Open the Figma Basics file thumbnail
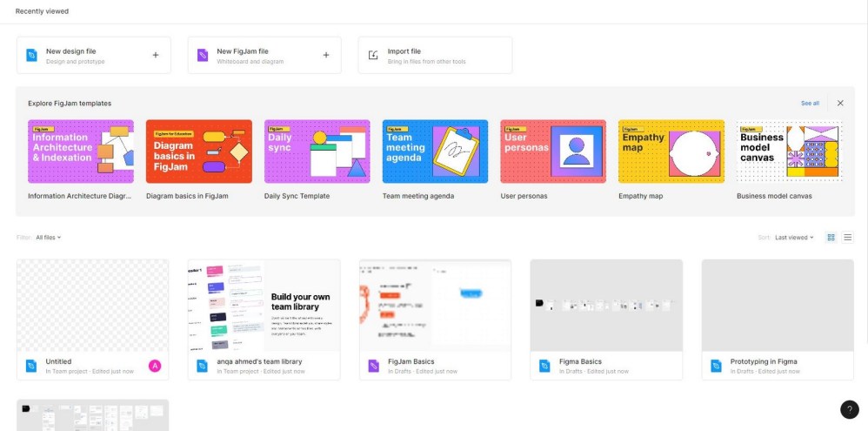Viewport: 868px width, 431px height. tap(606, 306)
